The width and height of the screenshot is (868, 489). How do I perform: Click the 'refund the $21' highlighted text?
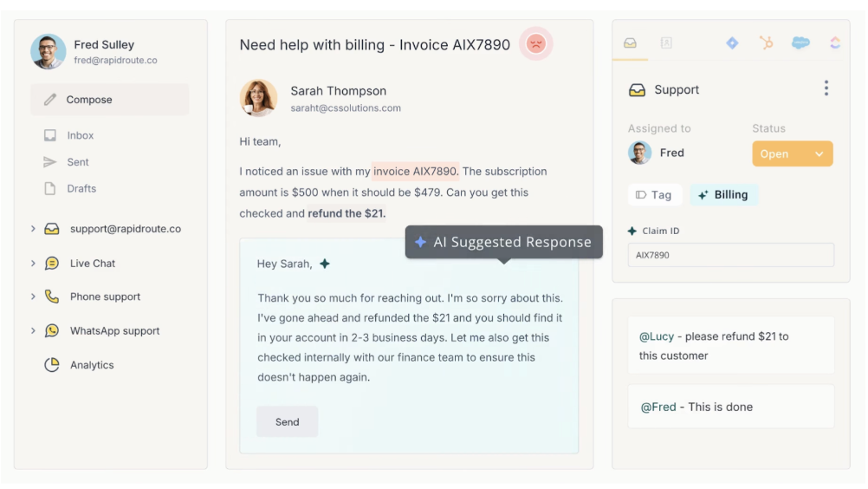coord(347,213)
